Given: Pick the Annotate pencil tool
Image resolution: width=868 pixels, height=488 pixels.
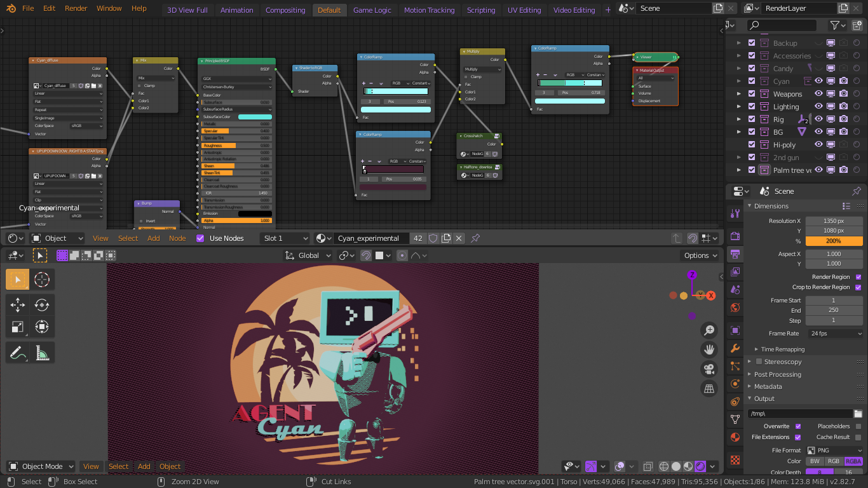Looking at the screenshot, I should pos(18,353).
